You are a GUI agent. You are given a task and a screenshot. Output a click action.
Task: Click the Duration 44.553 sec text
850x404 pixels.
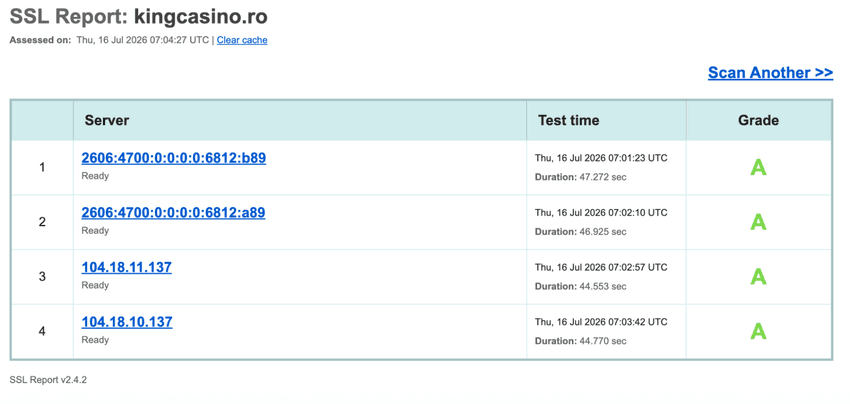click(x=581, y=286)
